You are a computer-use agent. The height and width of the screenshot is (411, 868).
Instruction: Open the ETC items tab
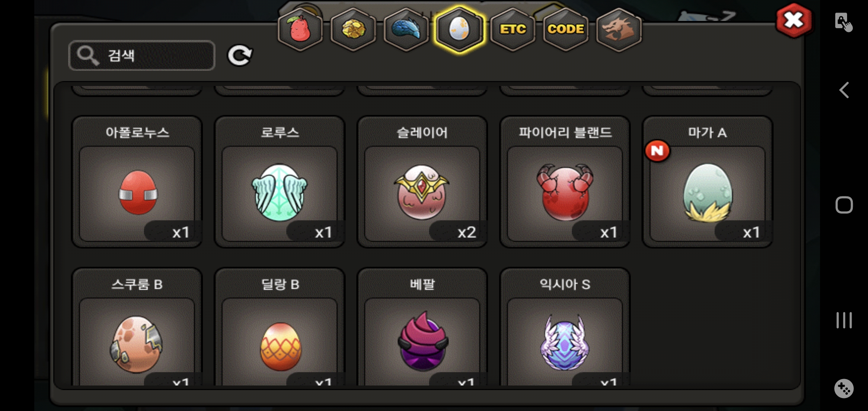[512, 30]
